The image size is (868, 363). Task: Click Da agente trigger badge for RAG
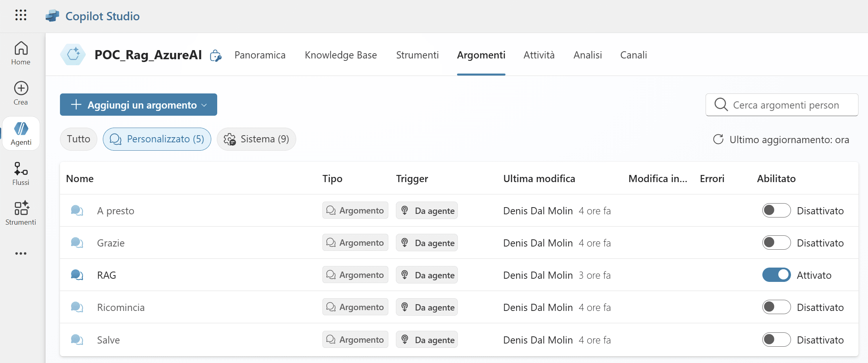pos(426,275)
